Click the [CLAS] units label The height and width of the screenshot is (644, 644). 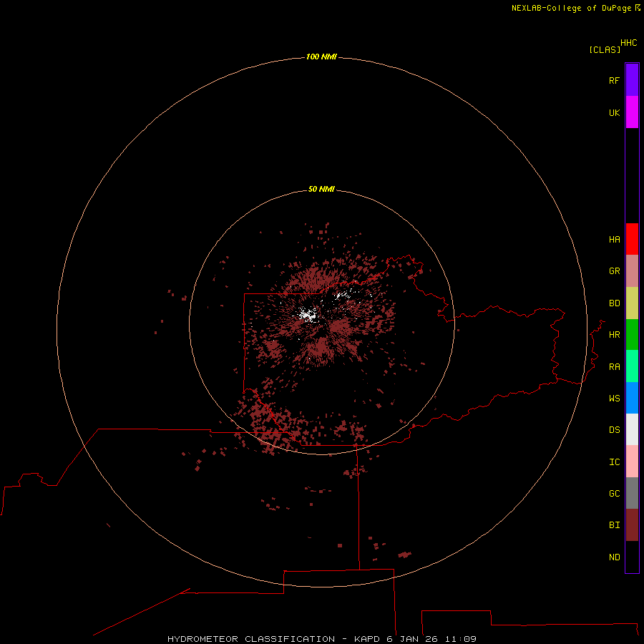(605, 49)
